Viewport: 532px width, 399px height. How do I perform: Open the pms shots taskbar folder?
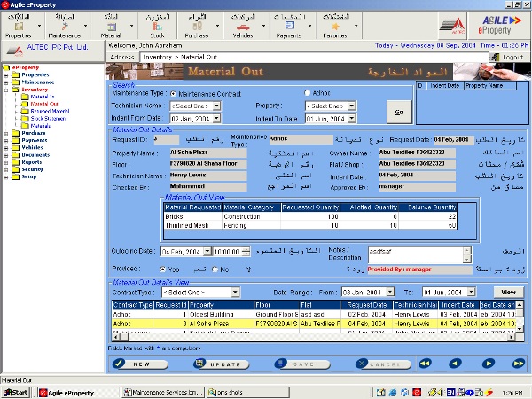click(247, 393)
